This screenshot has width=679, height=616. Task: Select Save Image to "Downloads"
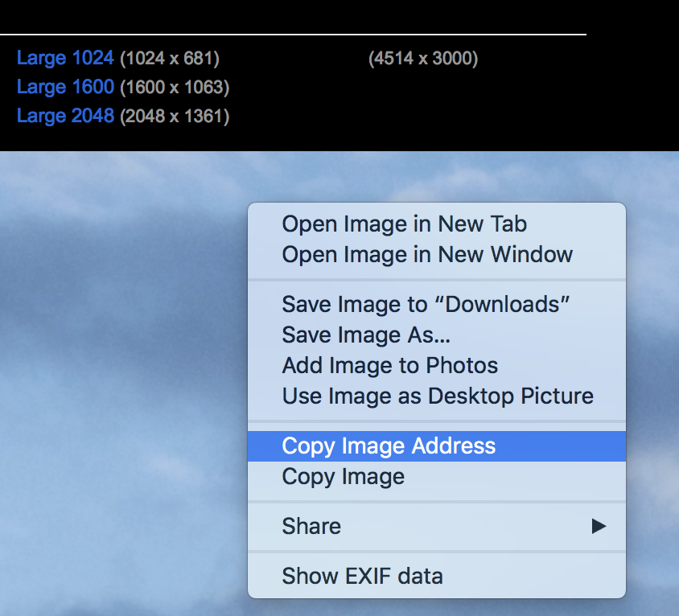coord(437,304)
